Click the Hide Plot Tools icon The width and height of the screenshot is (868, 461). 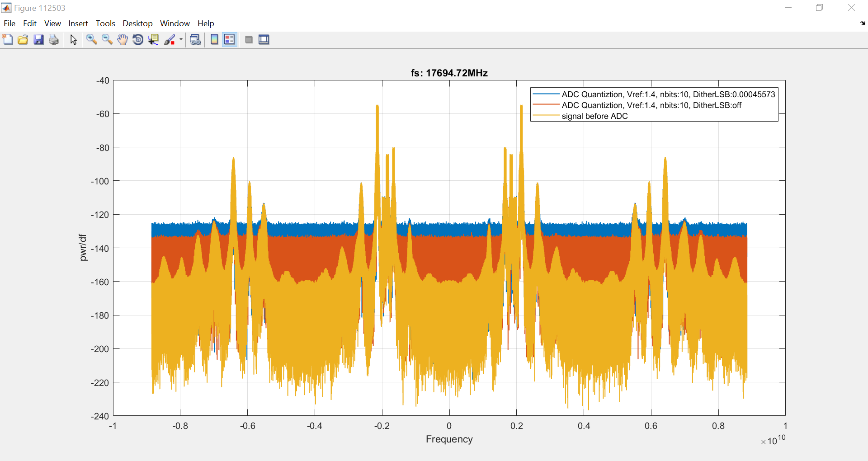249,40
